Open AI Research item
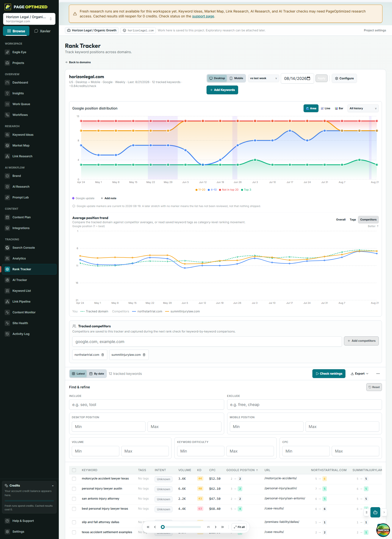The height and width of the screenshot is (539, 392). 29,187
